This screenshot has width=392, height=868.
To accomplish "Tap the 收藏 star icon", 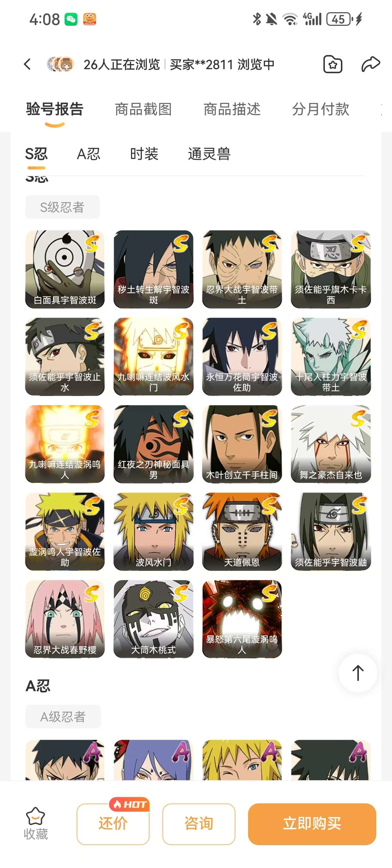I will pos(35,816).
